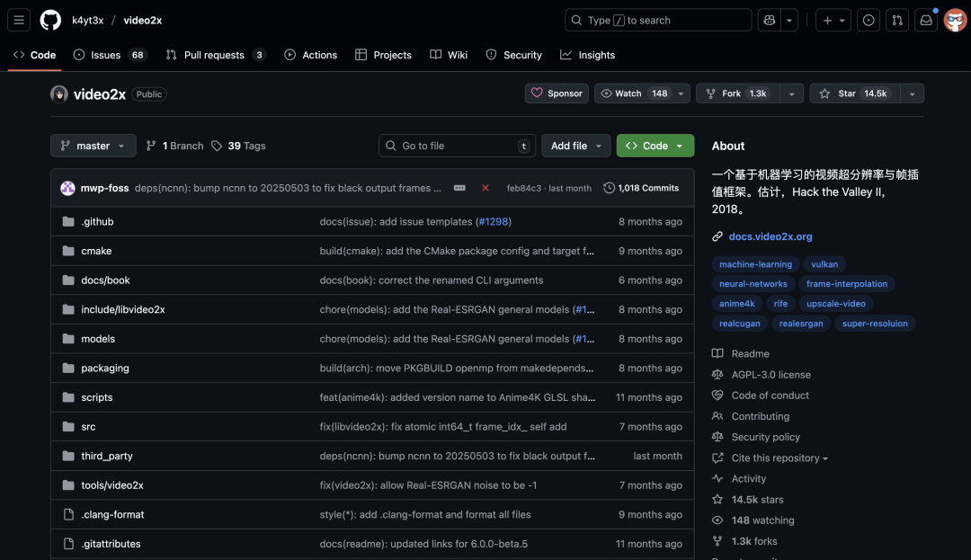
Task: Open the Wiki tab
Action: 449,55
